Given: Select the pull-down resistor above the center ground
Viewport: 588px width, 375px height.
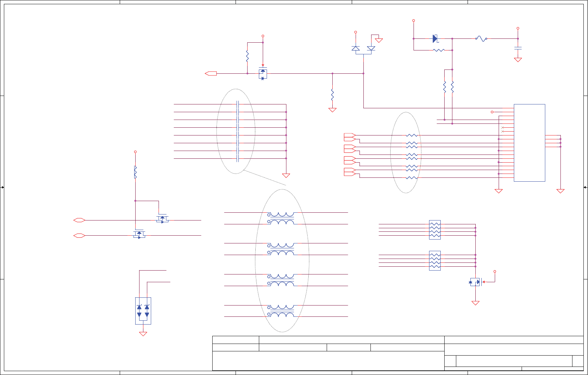Looking at the screenshot, I should (x=332, y=95).
